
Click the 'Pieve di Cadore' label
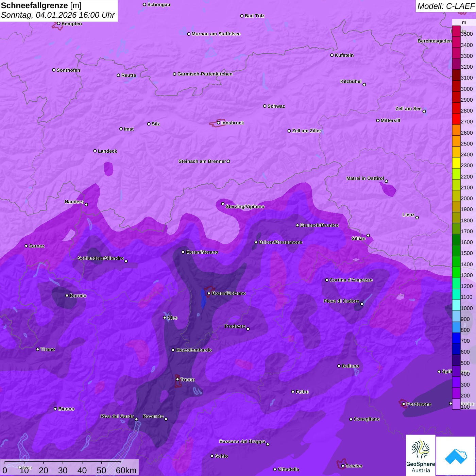341,301
